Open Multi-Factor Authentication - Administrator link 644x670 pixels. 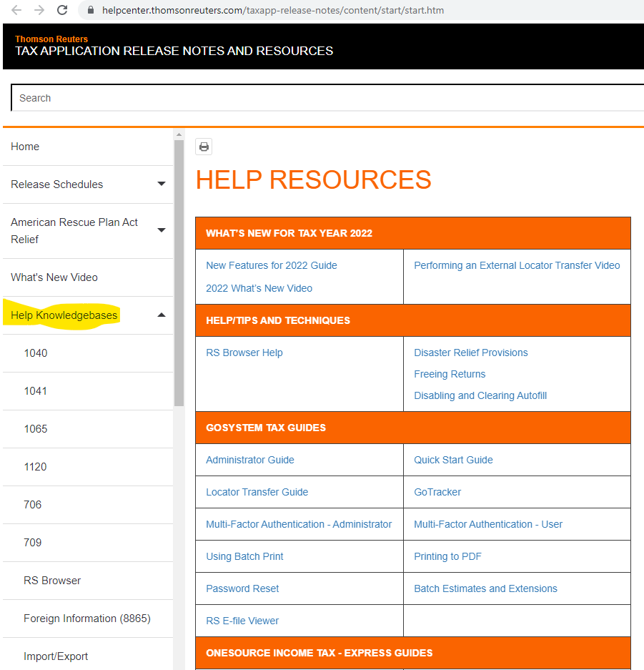pos(299,524)
